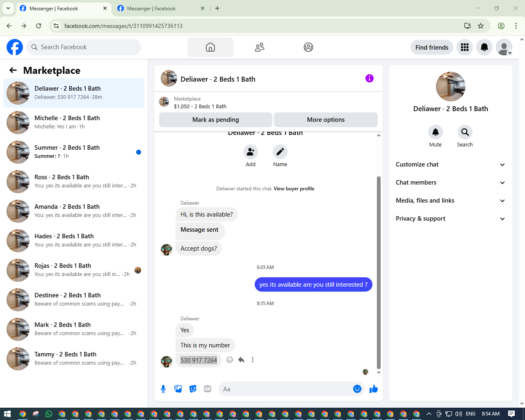This screenshot has width=525, height=420.
Task: Go back using the Marketplace arrow
Action: (13, 70)
